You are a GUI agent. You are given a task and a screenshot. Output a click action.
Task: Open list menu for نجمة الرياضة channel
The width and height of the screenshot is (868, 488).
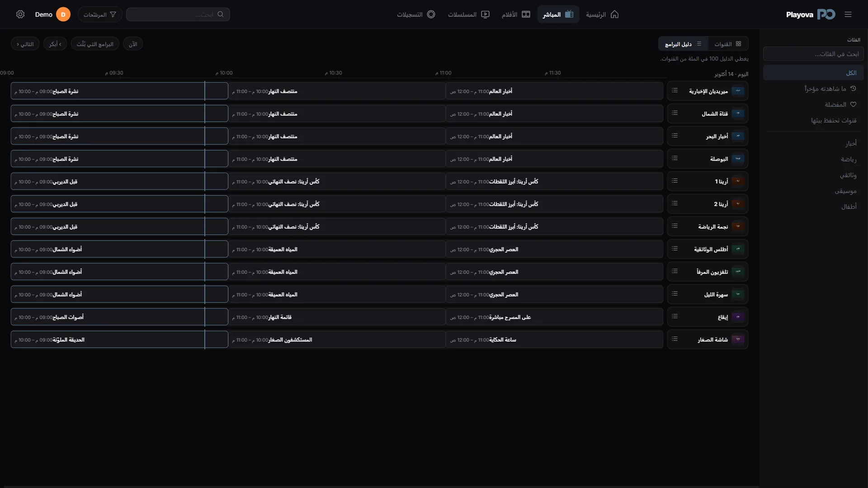tap(675, 226)
